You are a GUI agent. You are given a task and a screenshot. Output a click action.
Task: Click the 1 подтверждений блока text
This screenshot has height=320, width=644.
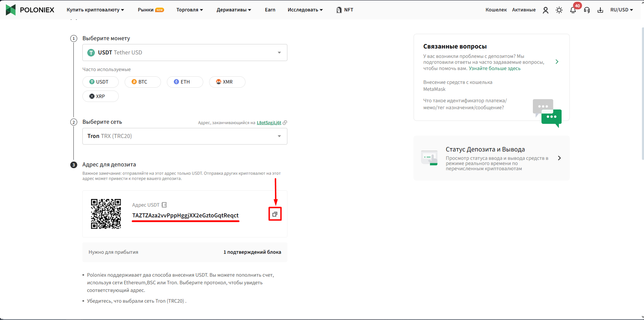coord(252,252)
